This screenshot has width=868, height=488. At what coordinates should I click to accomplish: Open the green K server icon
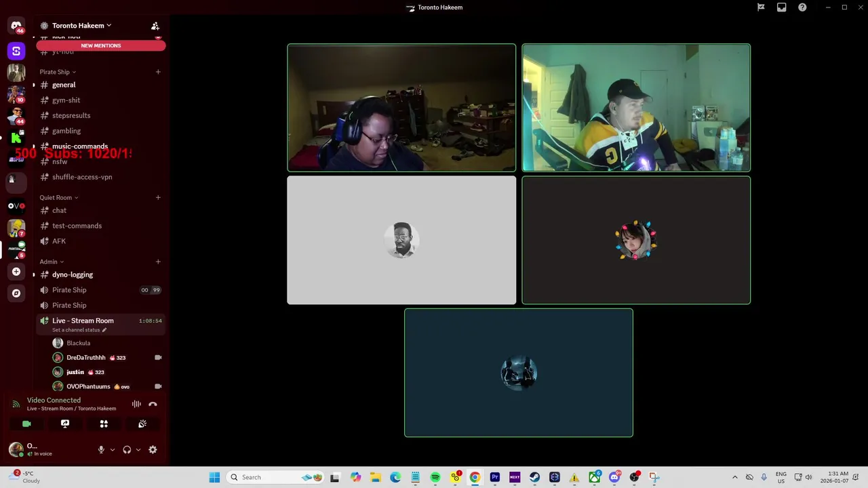16,138
